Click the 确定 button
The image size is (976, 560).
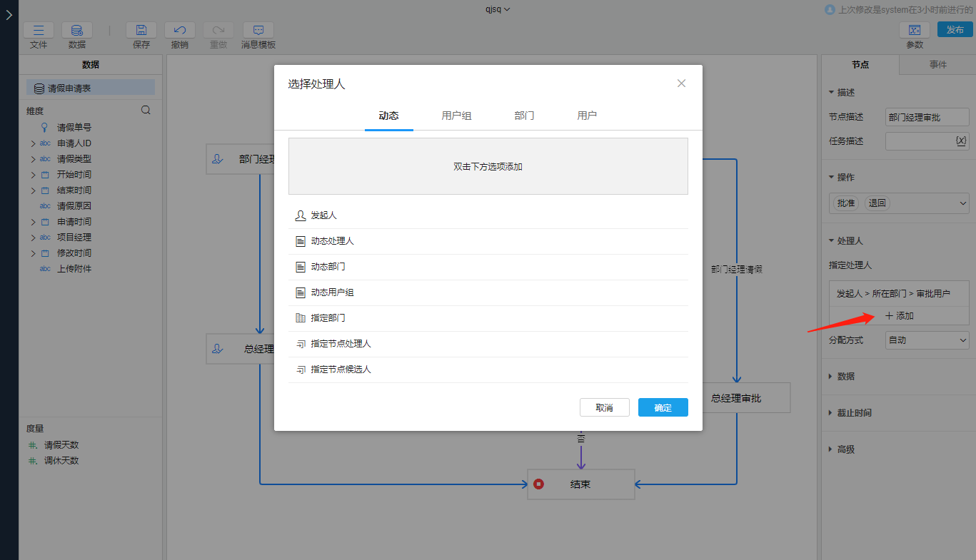click(x=663, y=407)
